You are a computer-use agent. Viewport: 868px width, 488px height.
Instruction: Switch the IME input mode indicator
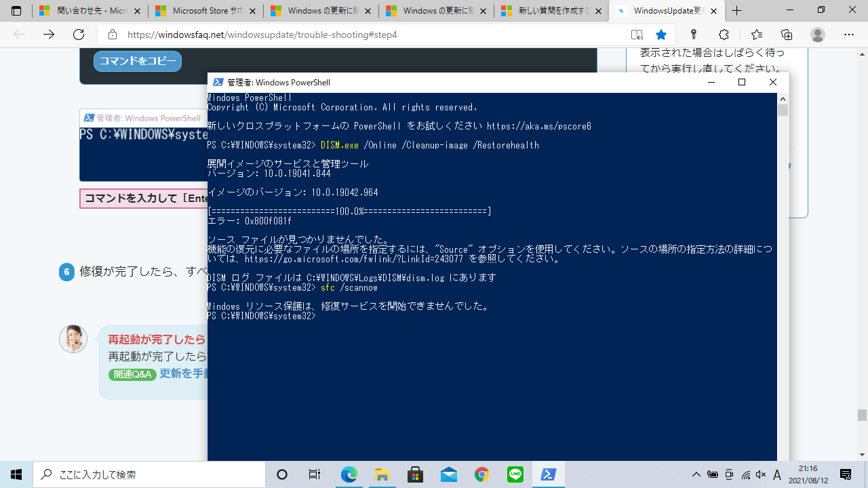pyautogui.click(x=777, y=474)
